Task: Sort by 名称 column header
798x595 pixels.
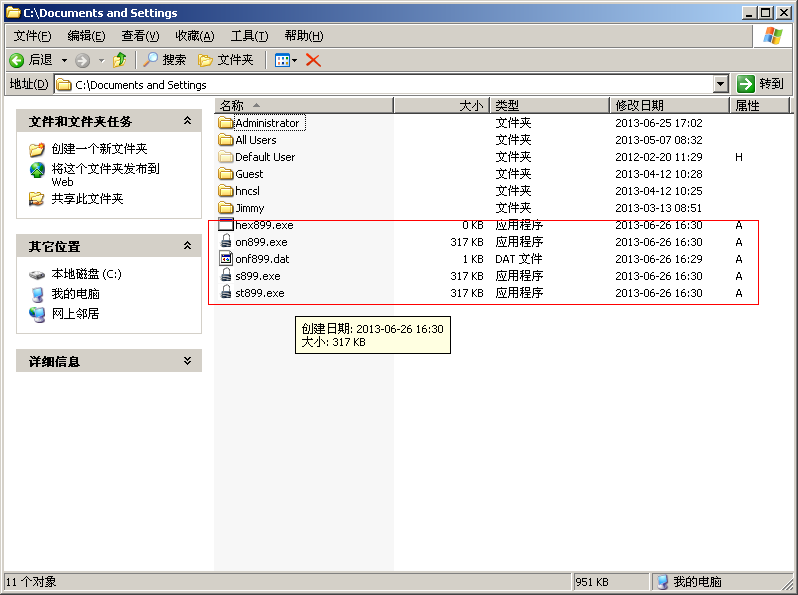Action: click(304, 105)
